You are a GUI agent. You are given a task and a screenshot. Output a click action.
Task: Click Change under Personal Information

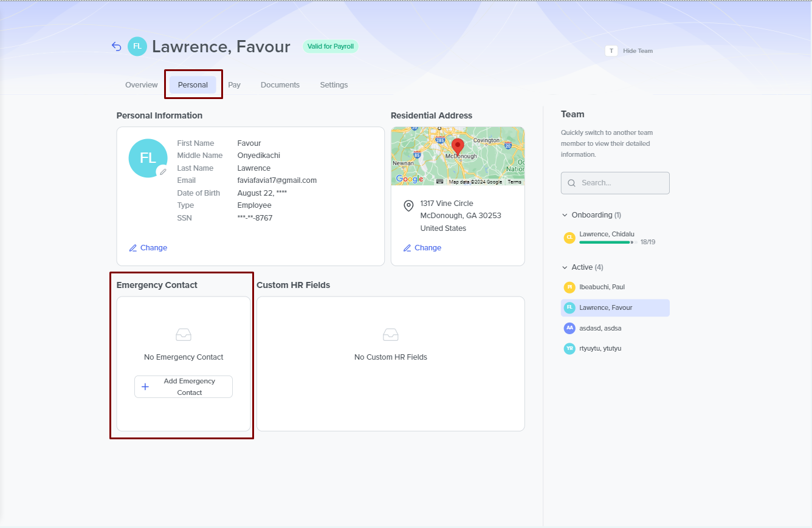tap(148, 248)
